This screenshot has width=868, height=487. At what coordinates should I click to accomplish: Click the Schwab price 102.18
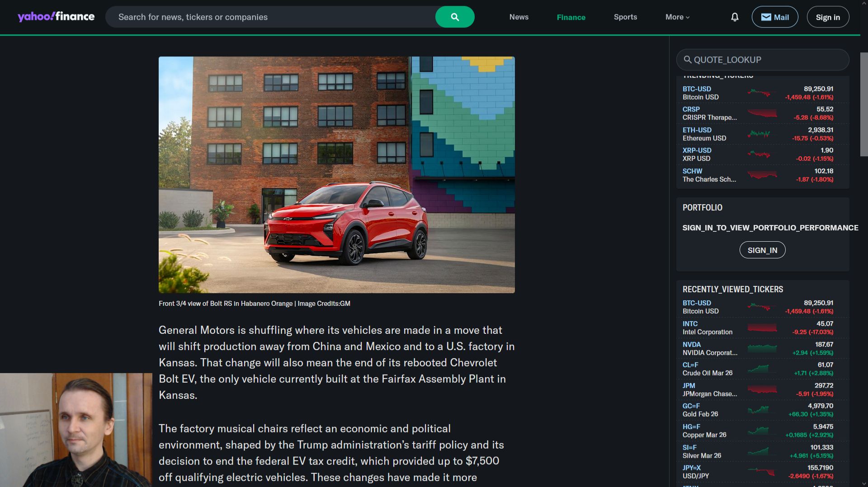pos(824,171)
